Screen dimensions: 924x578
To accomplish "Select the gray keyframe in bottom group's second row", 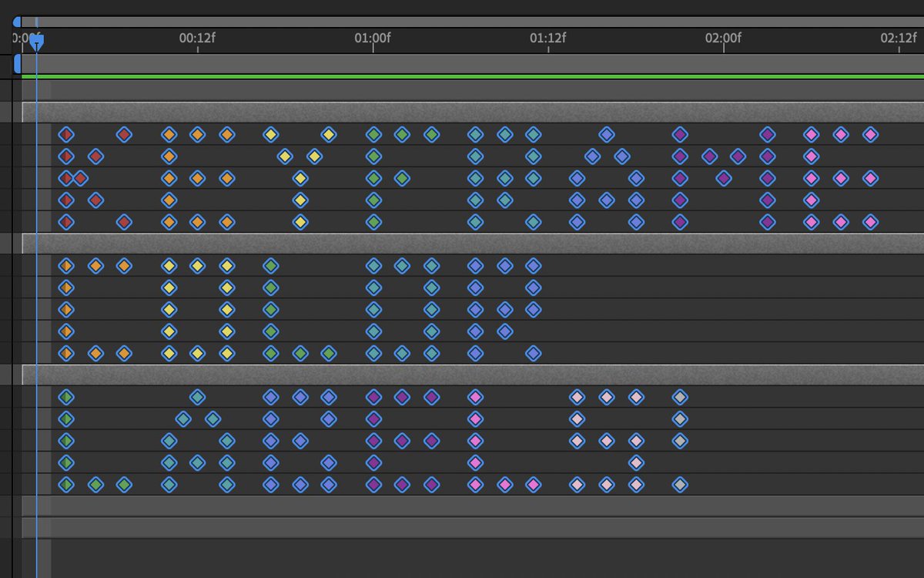I will [679, 419].
